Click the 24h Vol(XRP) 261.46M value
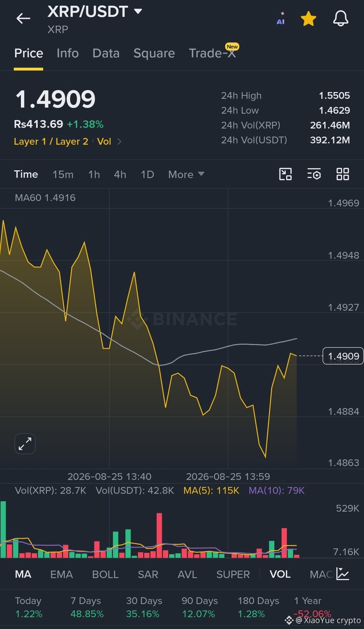364x629 pixels. [330, 125]
